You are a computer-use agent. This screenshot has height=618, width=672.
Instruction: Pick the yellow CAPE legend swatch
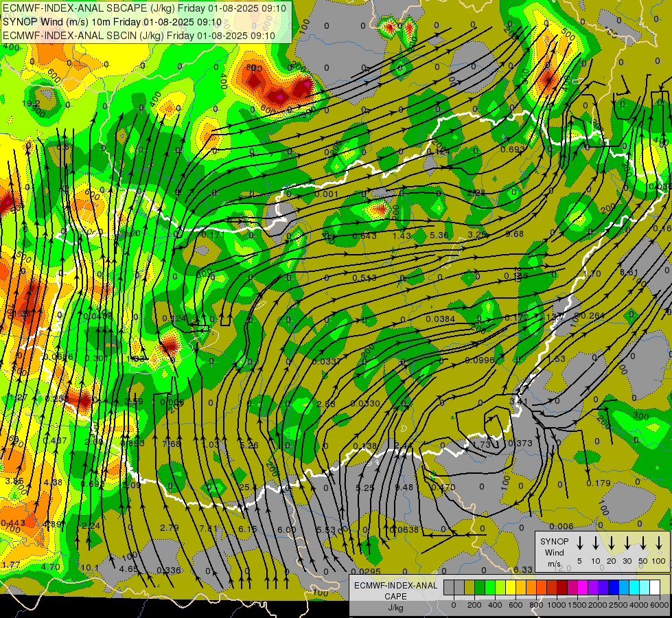[511, 588]
